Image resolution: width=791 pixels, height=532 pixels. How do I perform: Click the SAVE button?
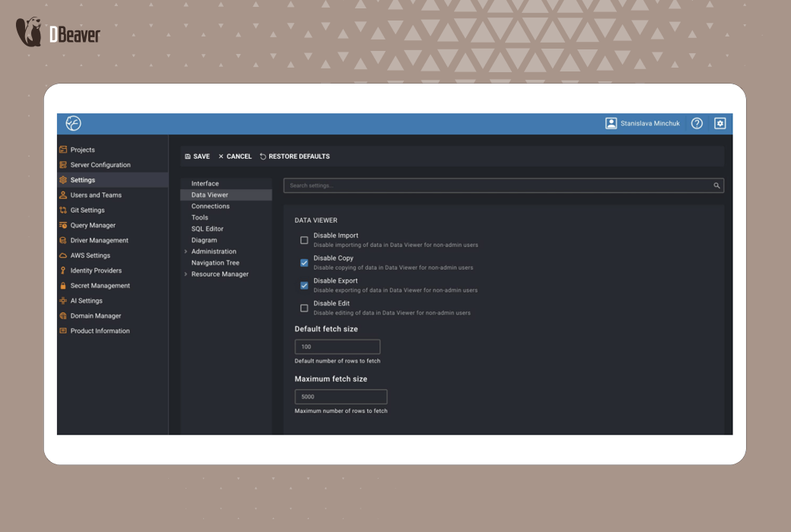[x=196, y=156]
